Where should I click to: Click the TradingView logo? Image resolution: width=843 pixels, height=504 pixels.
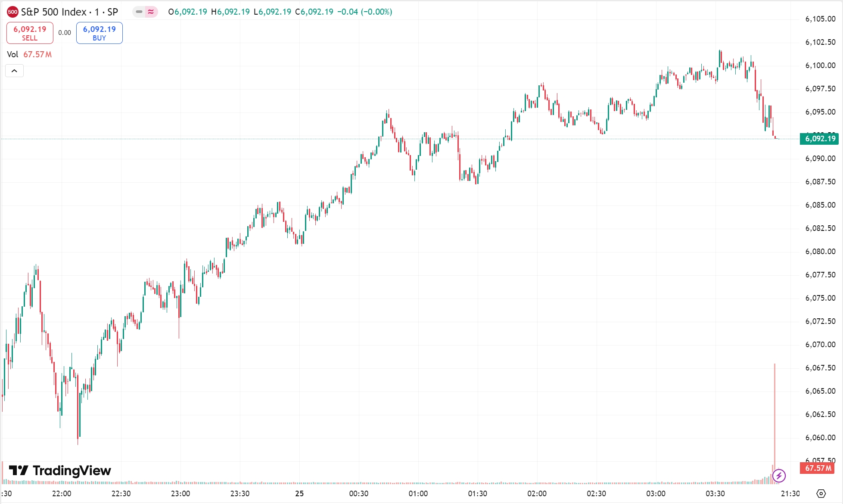(x=60, y=470)
